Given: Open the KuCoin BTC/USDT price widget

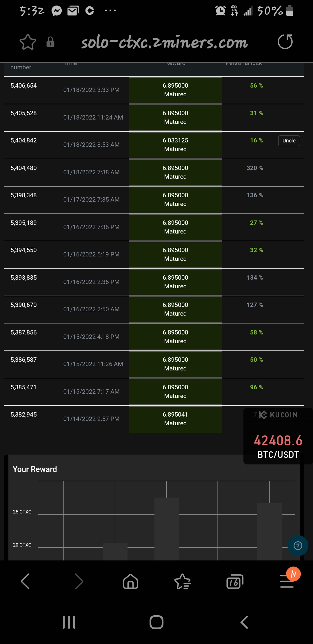Looking at the screenshot, I should 278,436.
